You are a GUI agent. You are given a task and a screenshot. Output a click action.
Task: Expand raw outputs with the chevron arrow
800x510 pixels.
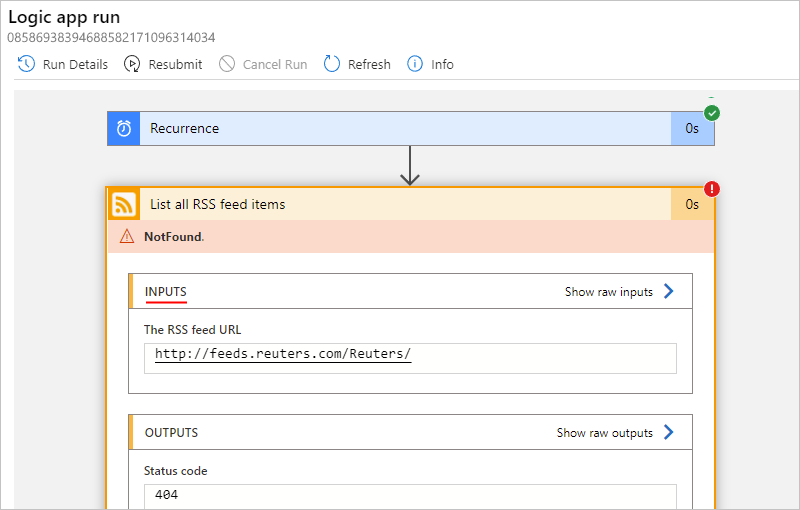point(669,433)
